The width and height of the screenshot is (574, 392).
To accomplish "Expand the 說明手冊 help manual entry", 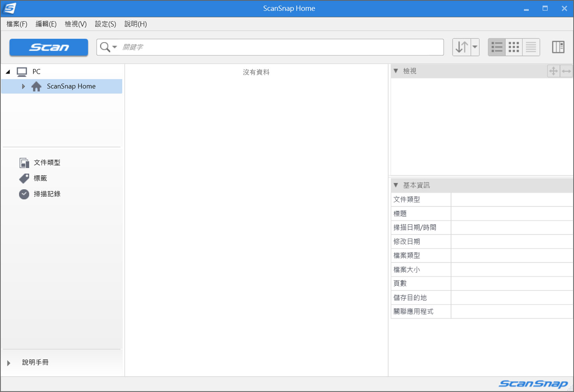I will coord(9,363).
